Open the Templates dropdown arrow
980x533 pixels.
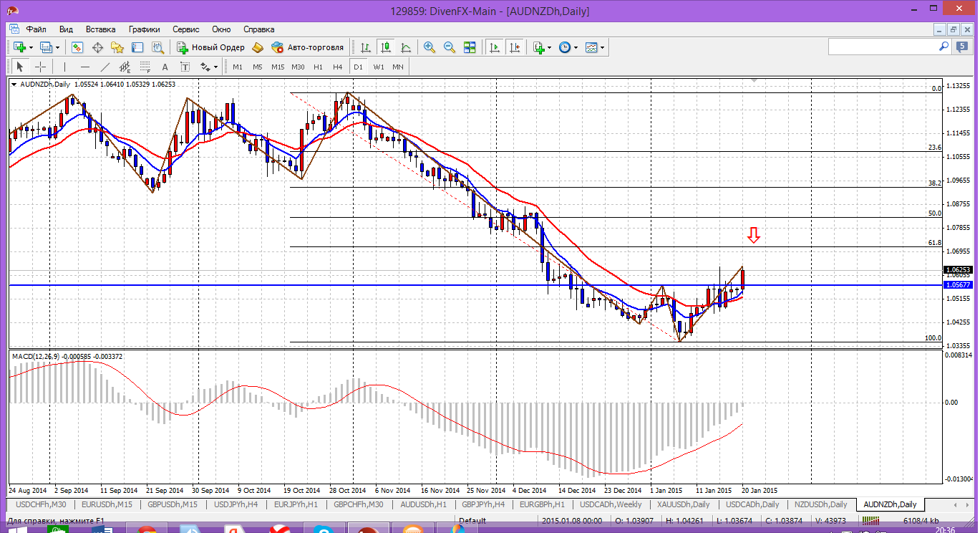[602, 47]
